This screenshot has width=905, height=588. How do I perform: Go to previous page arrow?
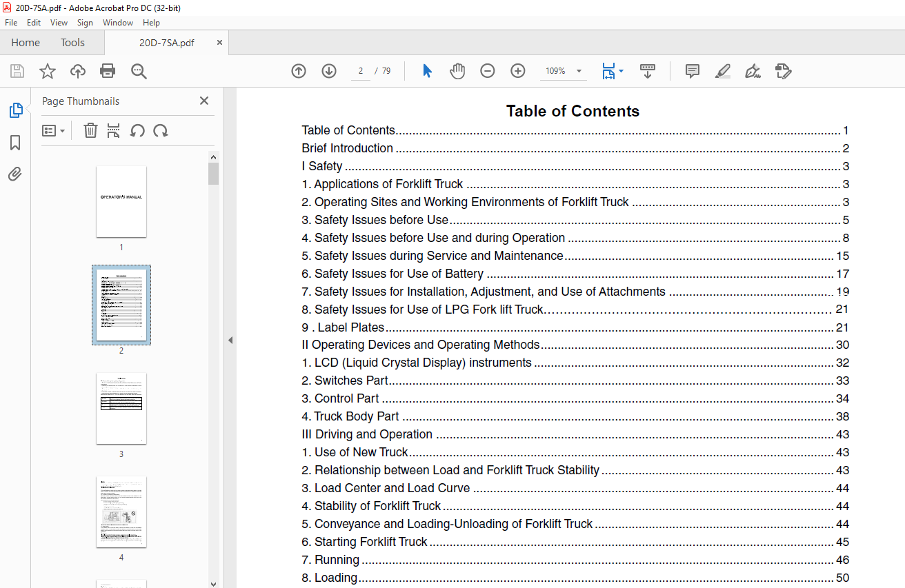[299, 71]
